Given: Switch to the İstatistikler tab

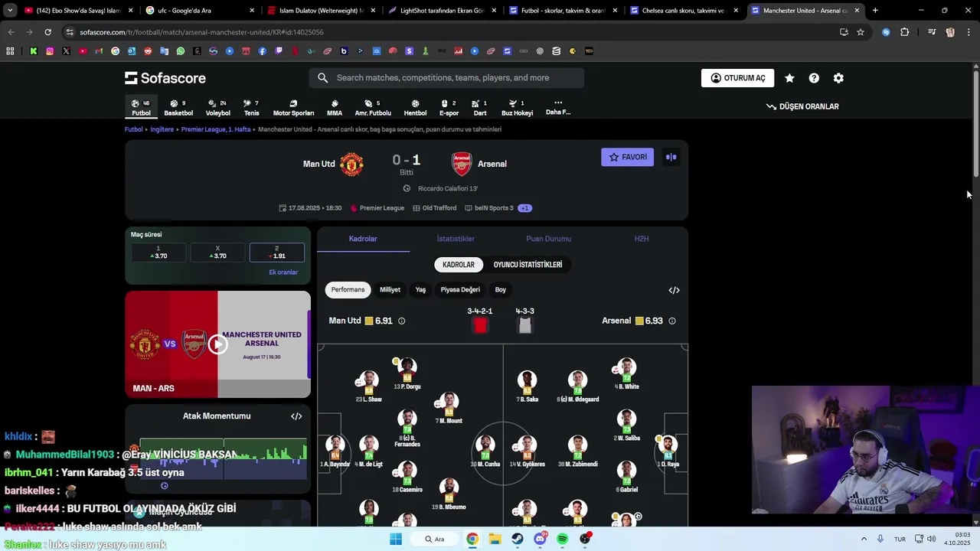Looking at the screenshot, I should 456,239.
